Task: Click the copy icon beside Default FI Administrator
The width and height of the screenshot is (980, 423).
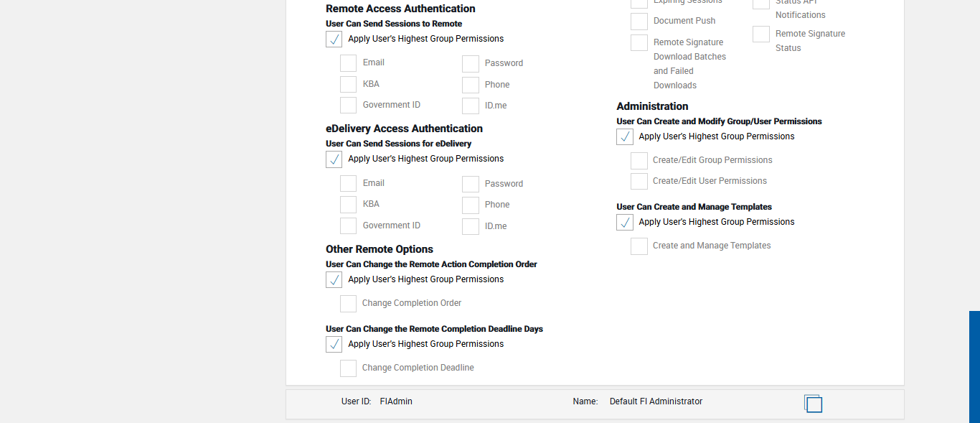Action: [x=813, y=404]
